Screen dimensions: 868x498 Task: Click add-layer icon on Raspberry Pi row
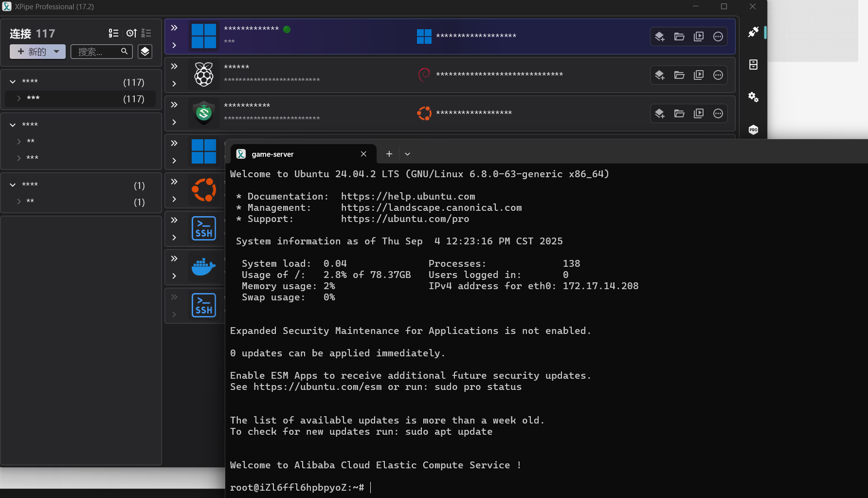[x=659, y=75]
